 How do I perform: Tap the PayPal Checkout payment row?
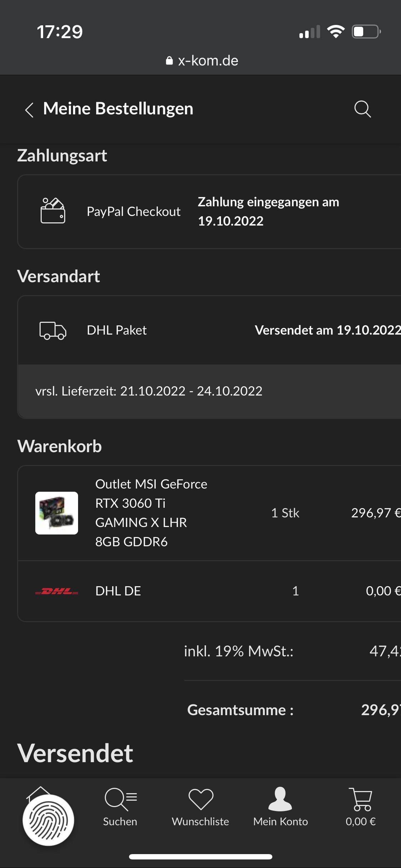(210, 212)
